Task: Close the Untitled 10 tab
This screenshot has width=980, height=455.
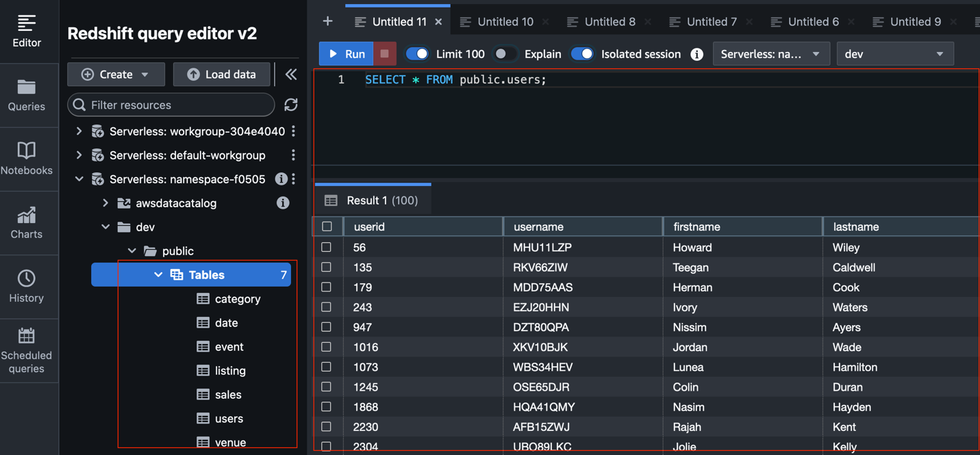Action: coord(545,22)
